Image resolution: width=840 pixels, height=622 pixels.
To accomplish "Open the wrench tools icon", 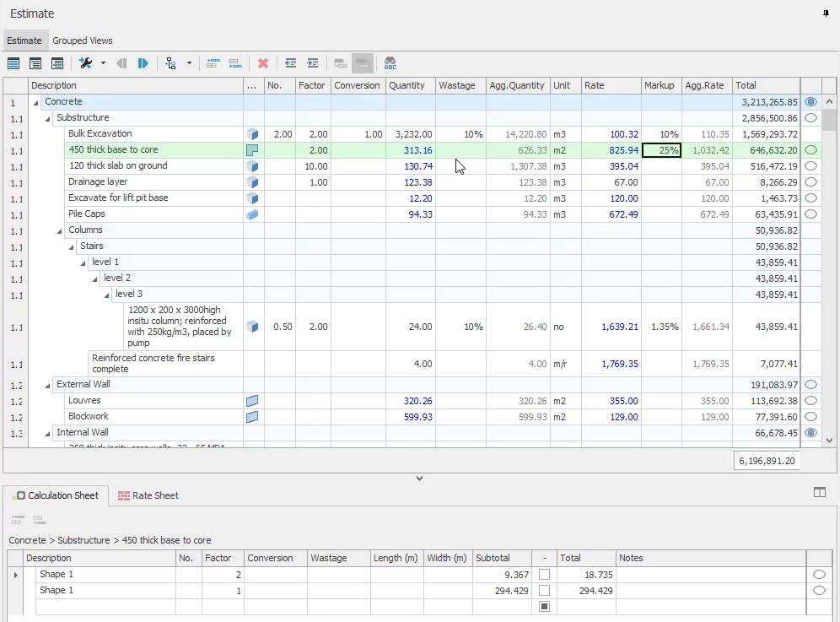I will [86, 63].
